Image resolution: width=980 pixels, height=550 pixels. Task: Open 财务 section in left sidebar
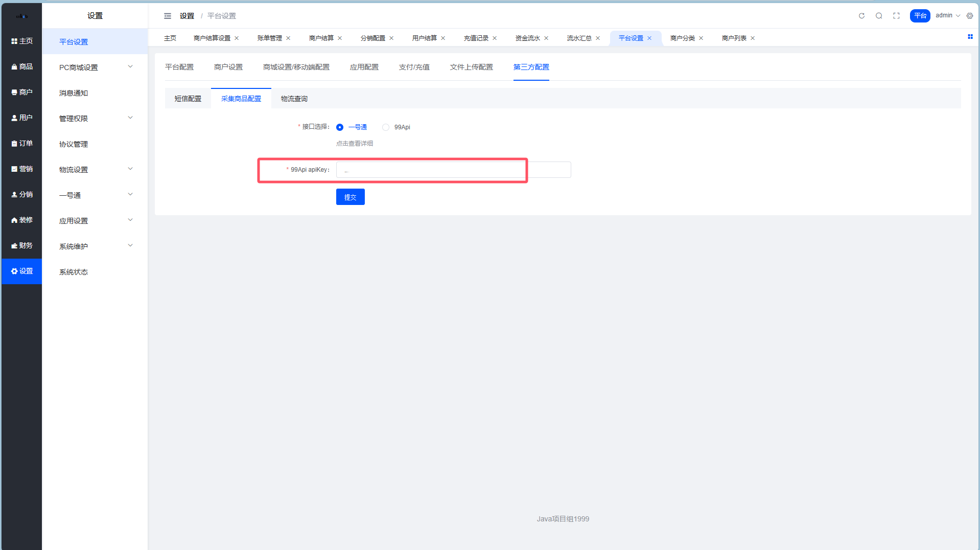[x=22, y=245]
